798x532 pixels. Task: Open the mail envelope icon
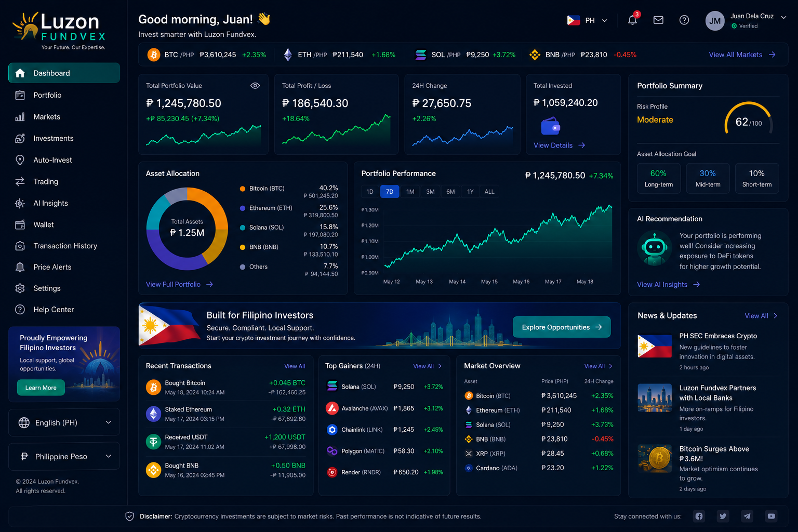click(x=658, y=20)
